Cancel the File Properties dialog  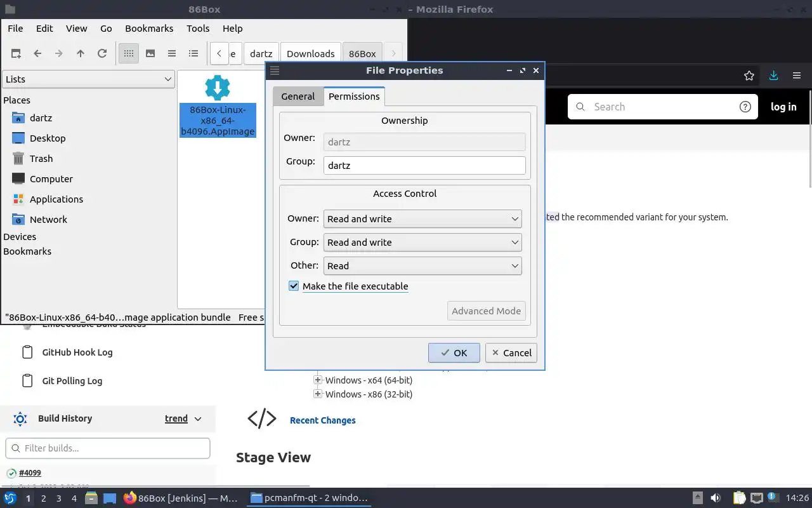click(x=511, y=353)
